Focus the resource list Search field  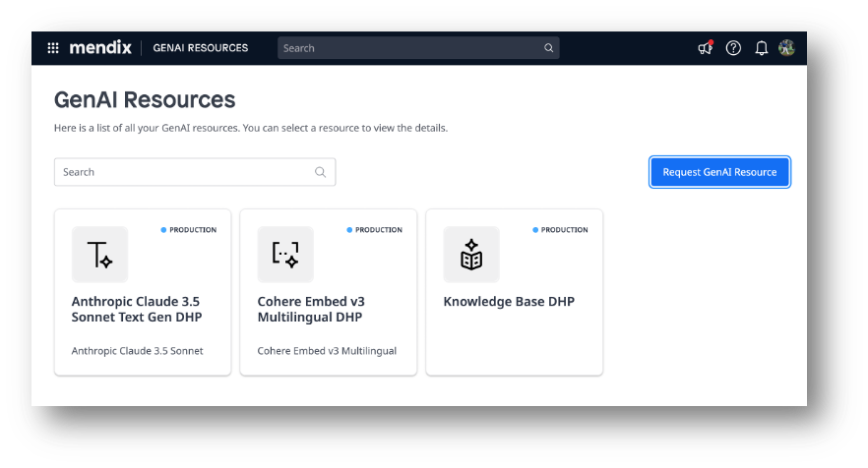point(195,172)
